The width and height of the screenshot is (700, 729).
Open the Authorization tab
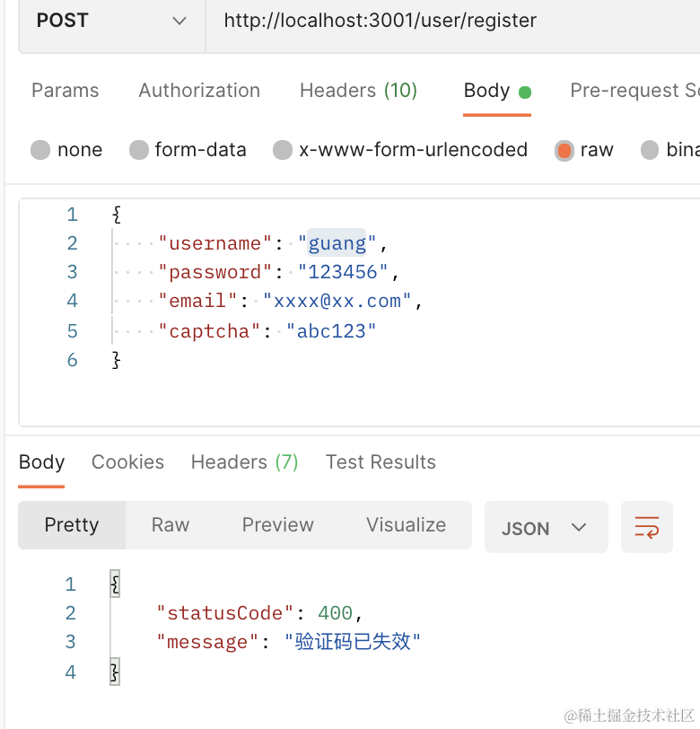click(x=199, y=91)
